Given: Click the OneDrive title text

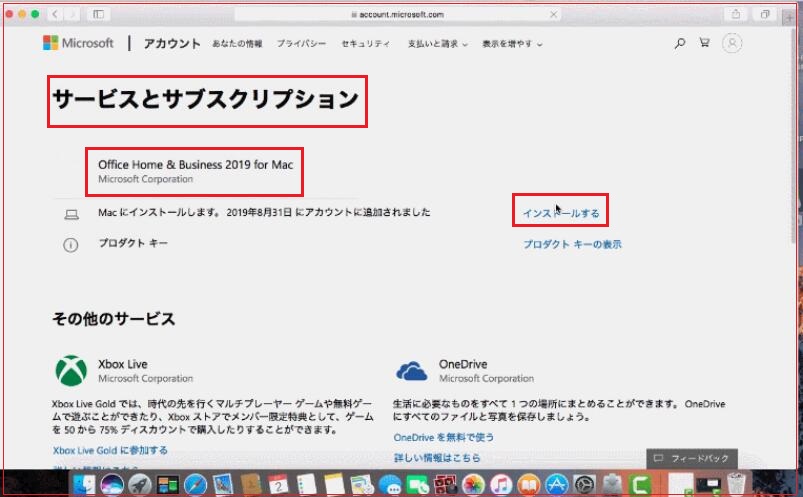Looking at the screenshot, I should (x=463, y=364).
